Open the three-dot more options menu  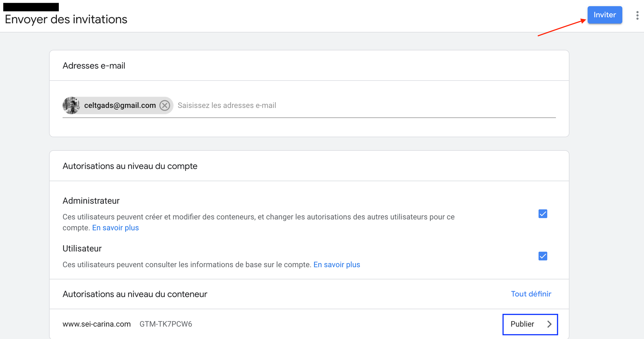(637, 15)
